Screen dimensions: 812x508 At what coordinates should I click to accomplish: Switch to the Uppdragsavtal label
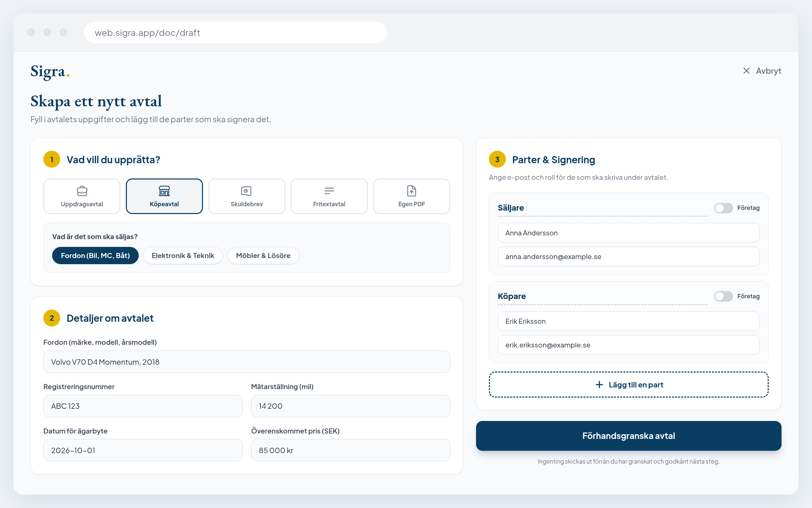coord(82,204)
